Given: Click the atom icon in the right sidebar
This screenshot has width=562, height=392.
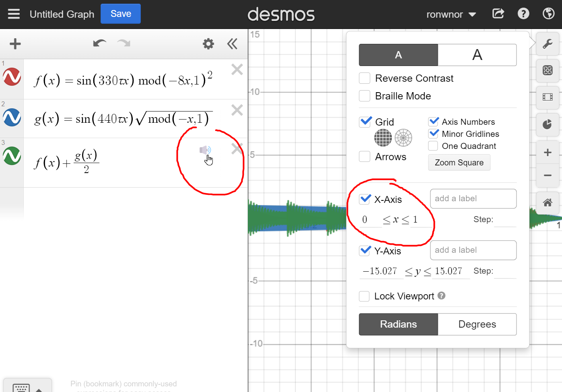Looking at the screenshot, I should point(548,70).
